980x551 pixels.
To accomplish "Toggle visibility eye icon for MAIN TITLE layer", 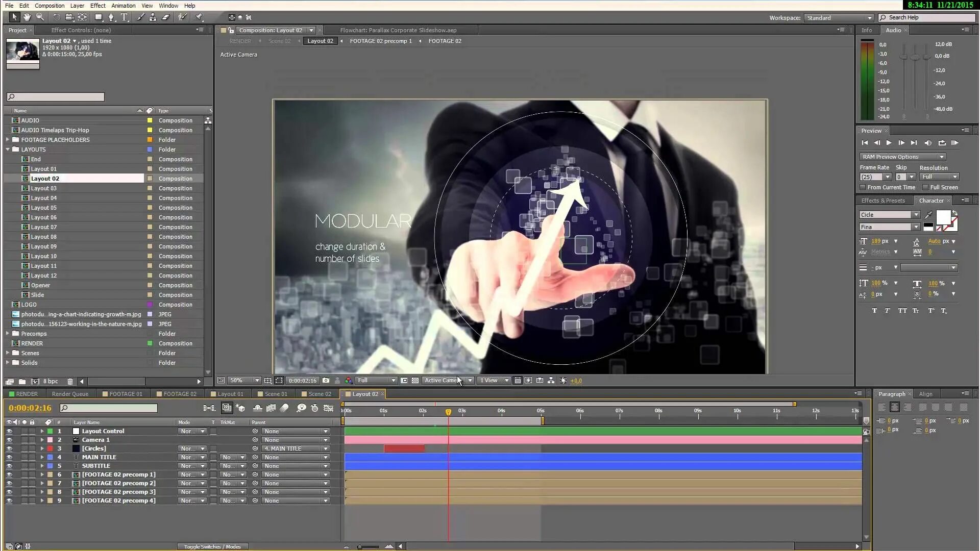I will (x=8, y=457).
